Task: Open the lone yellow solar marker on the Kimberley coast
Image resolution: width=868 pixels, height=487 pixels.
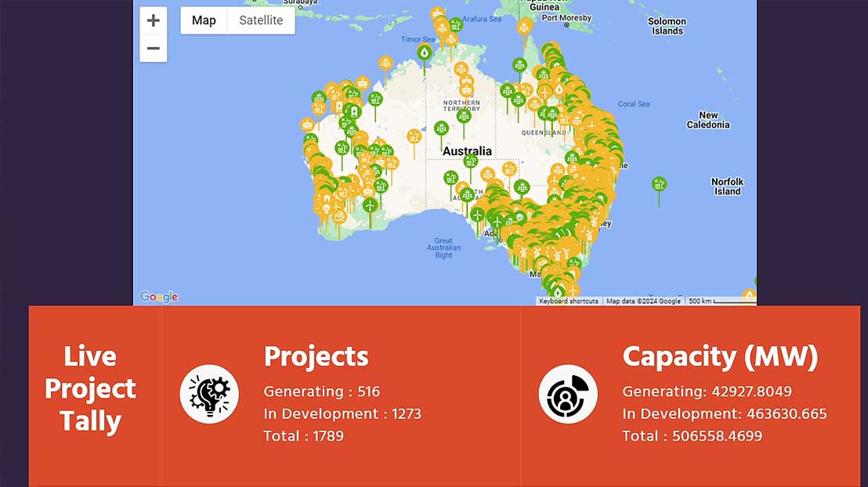Action: pos(386,63)
